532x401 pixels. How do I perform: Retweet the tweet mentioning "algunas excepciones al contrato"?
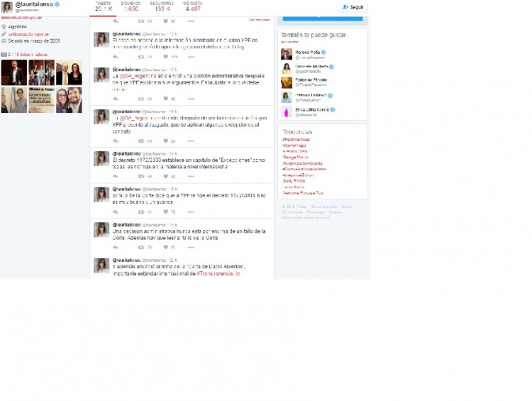point(140,141)
